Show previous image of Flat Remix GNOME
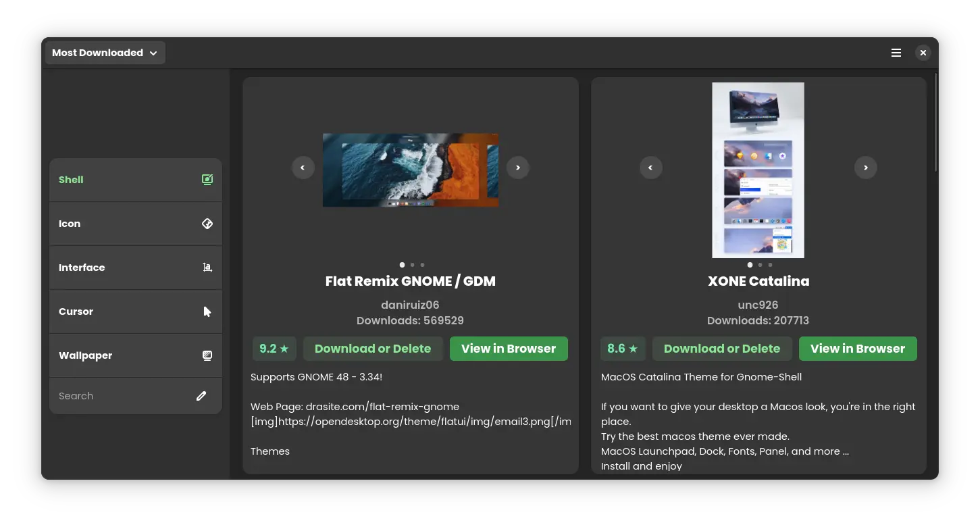The width and height of the screenshot is (980, 525). (303, 168)
